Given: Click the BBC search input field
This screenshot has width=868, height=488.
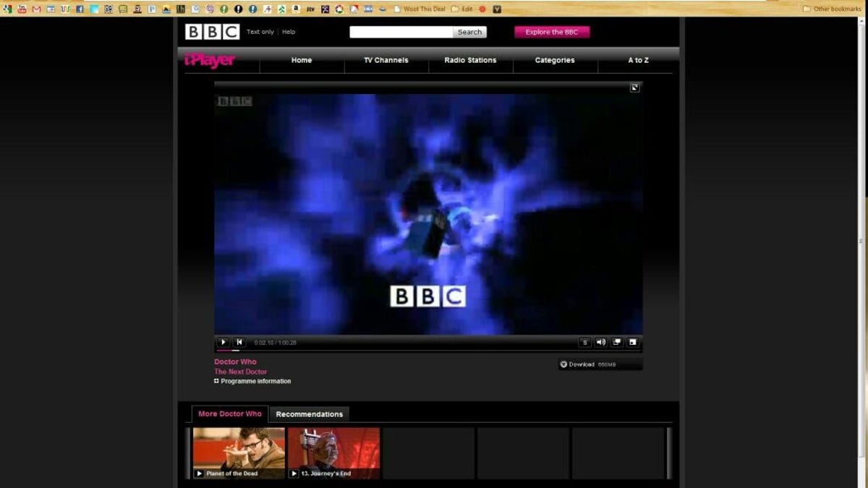Looking at the screenshot, I should click(x=401, y=32).
